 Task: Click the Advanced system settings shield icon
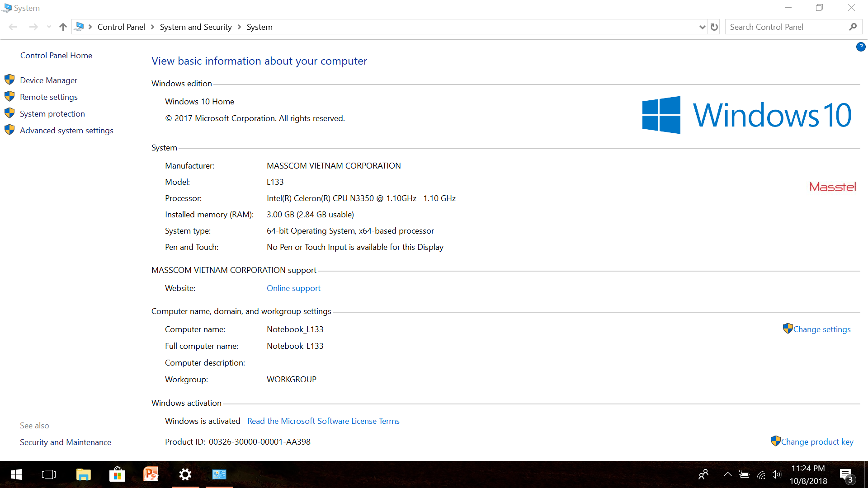click(x=9, y=130)
